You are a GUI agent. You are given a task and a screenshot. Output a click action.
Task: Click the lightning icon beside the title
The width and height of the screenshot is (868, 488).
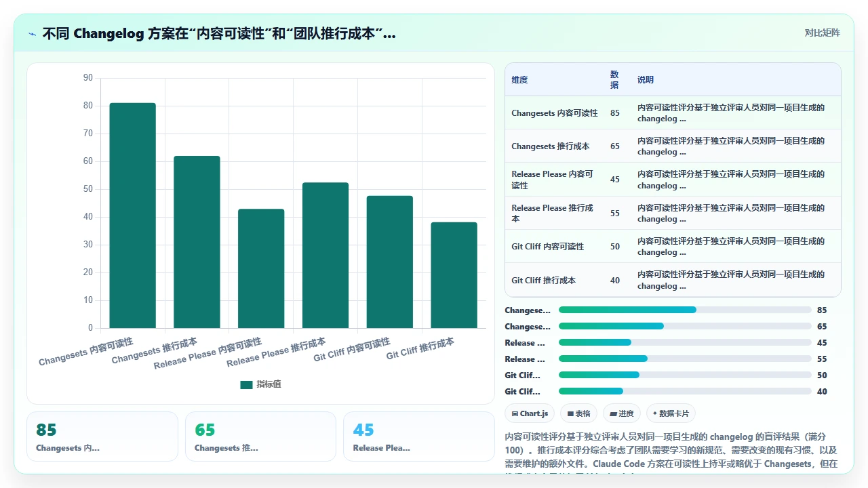pyautogui.click(x=33, y=33)
